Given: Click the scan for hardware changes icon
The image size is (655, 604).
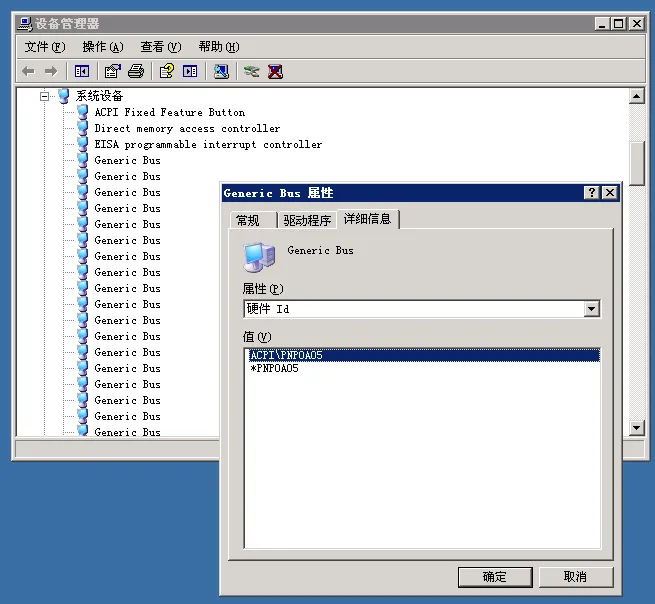Looking at the screenshot, I should pos(221,71).
